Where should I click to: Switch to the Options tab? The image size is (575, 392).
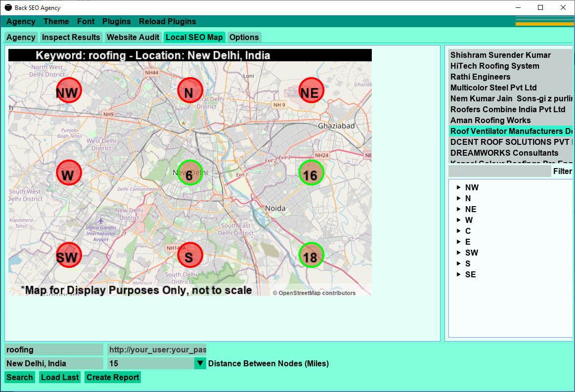(244, 37)
